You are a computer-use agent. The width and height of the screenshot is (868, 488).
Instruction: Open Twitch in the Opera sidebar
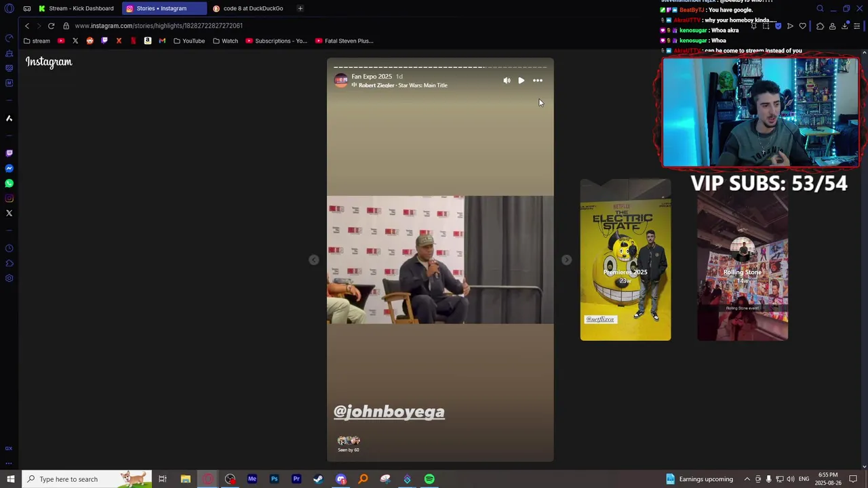click(x=9, y=153)
